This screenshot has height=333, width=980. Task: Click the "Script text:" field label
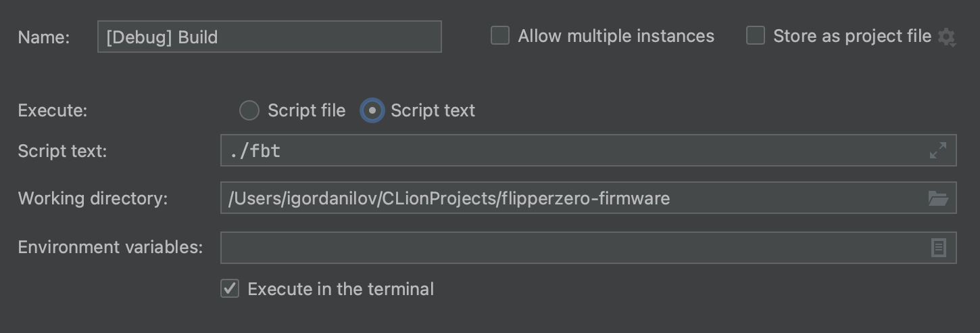(62, 151)
